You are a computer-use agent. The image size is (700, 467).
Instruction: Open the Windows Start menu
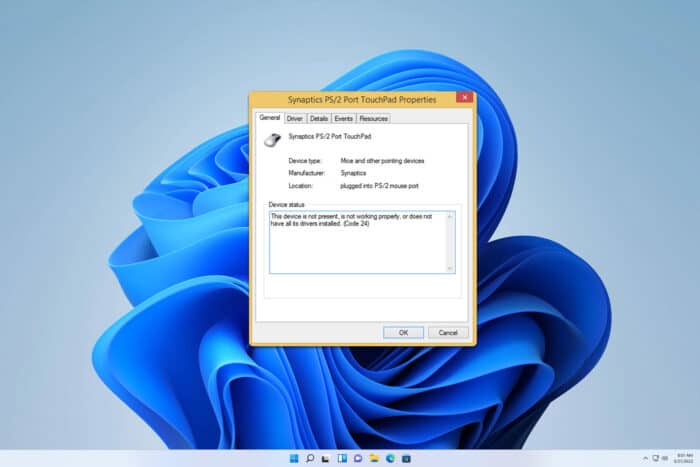tap(294, 459)
